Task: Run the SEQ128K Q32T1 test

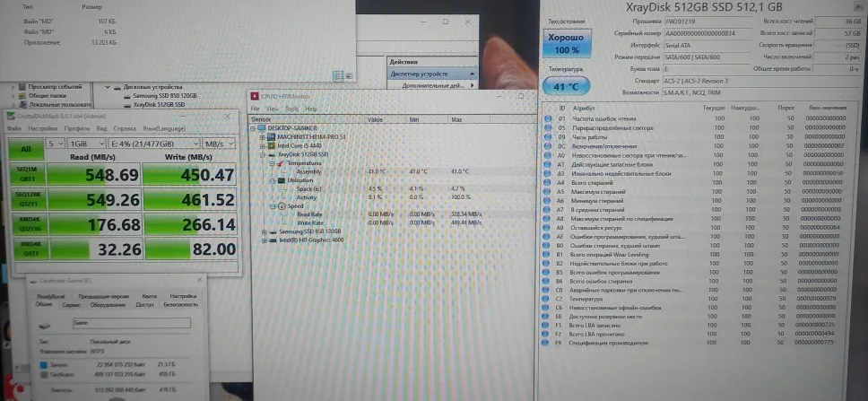Action: coord(27,199)
